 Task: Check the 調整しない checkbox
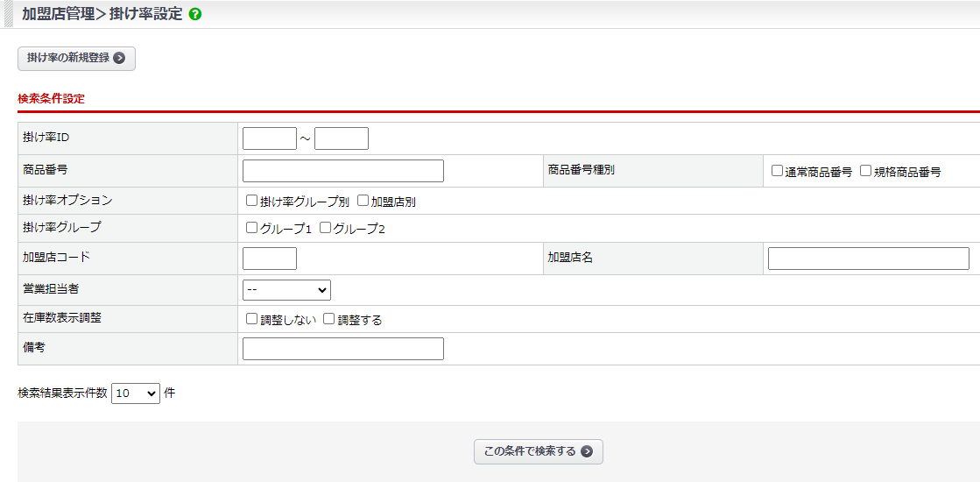coord(252,319)
